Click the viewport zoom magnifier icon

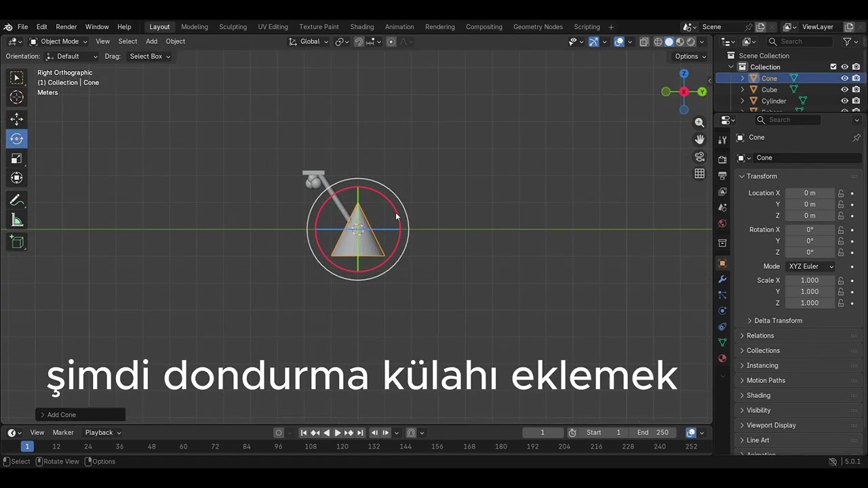[699, 123]
